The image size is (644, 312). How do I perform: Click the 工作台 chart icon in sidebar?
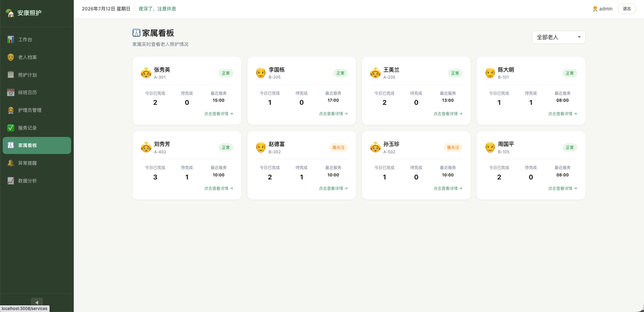(x=11, y=39)
